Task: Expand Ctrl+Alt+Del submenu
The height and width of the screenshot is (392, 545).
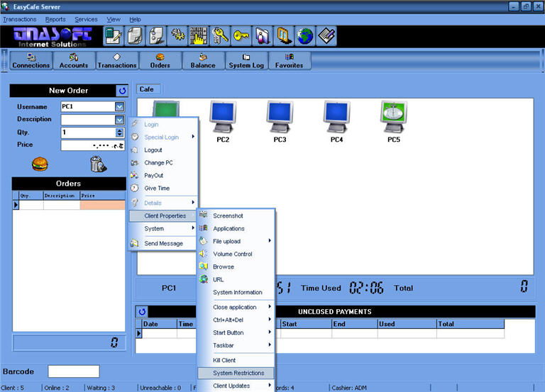Action: click(236, 320)
